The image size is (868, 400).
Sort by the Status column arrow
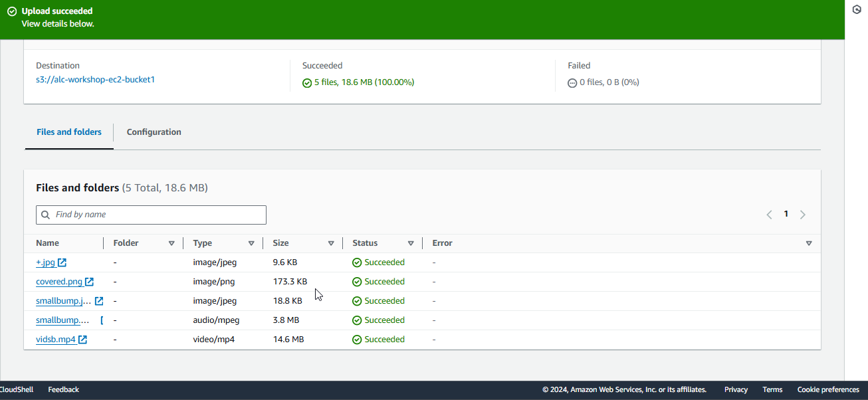point(411,243)
